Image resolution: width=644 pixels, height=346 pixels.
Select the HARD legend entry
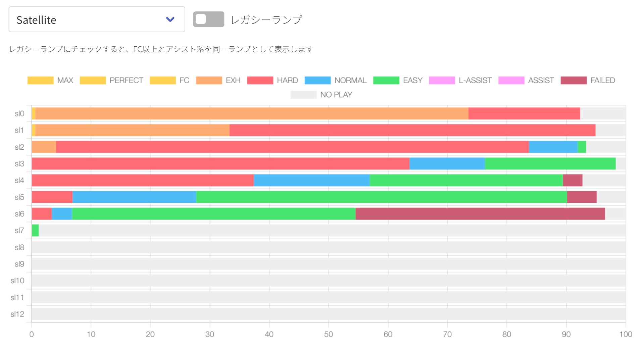pyautogui.click(x=260, y=80)
